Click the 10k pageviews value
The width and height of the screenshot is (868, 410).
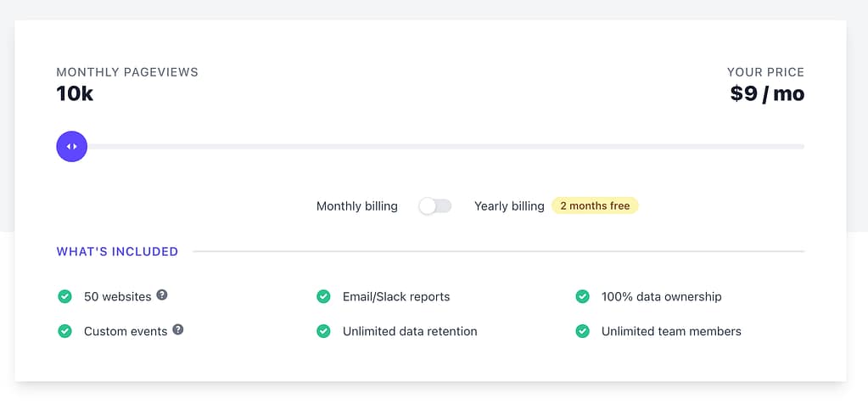(75, 93)
